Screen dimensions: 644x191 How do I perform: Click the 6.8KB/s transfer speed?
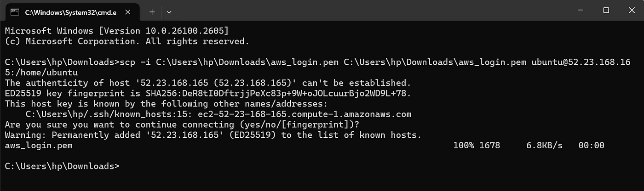pos(545,146)
